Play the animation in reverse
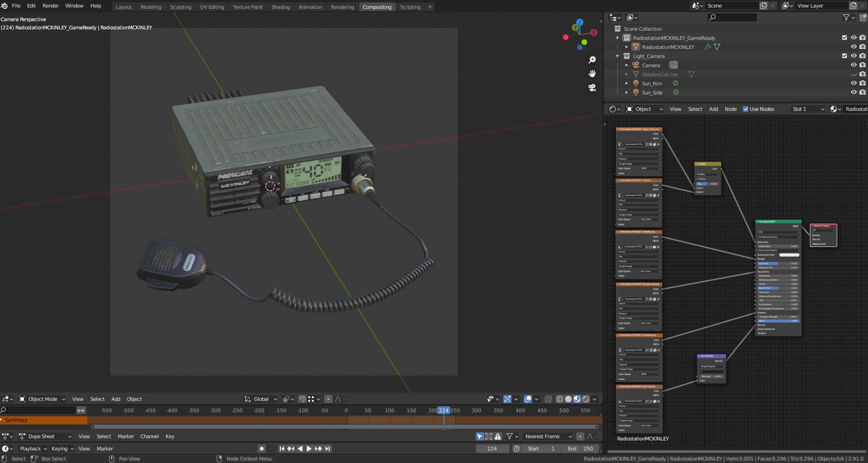 tap(300, 449)
